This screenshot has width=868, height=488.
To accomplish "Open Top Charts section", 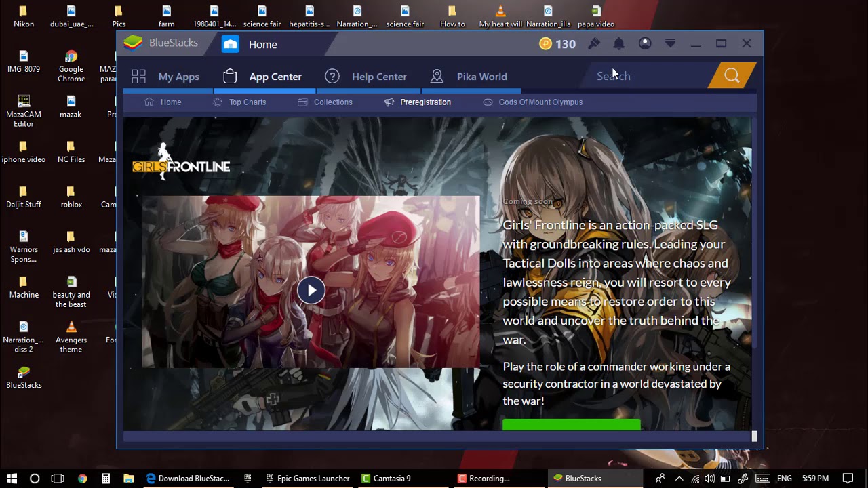I will tap(239, 102).
